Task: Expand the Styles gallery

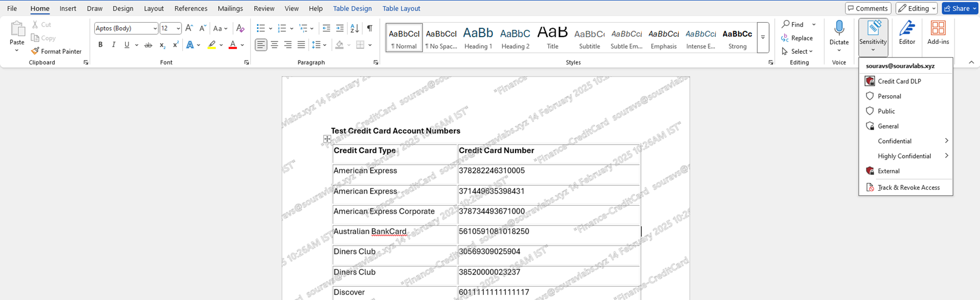Action: tap(763, 37)
